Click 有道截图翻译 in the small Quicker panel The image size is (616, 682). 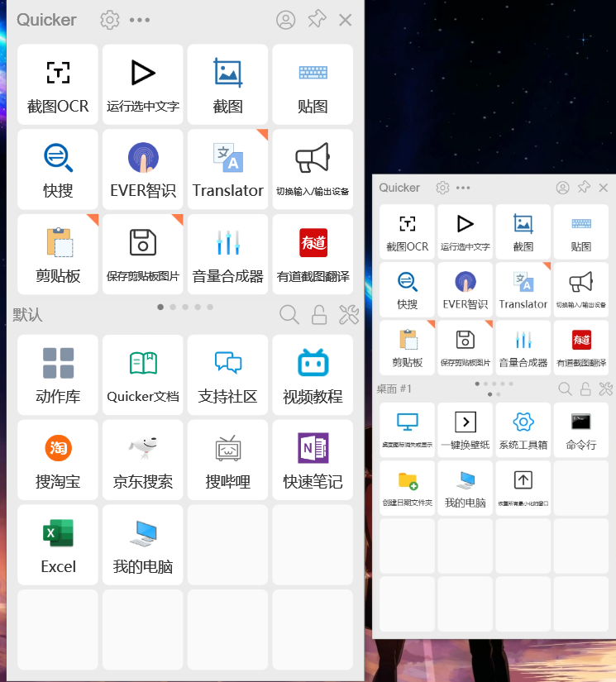tap(580, 347)
